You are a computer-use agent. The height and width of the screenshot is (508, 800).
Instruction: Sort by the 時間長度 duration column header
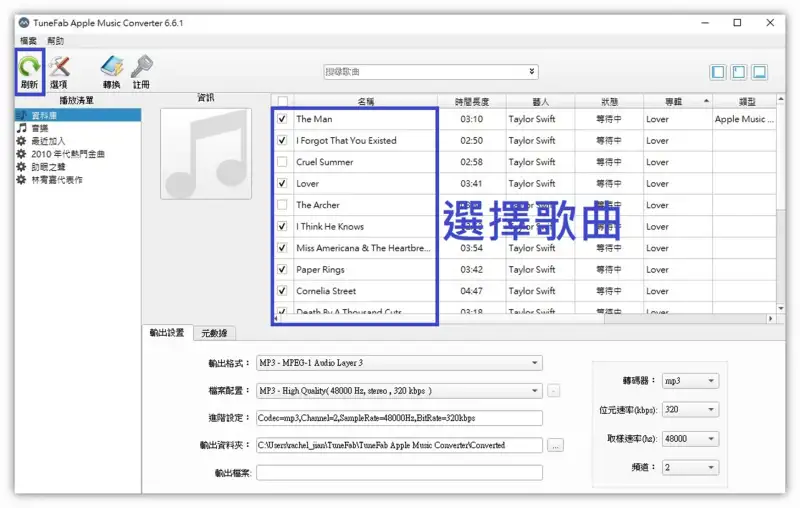click(x=472, y=101)
